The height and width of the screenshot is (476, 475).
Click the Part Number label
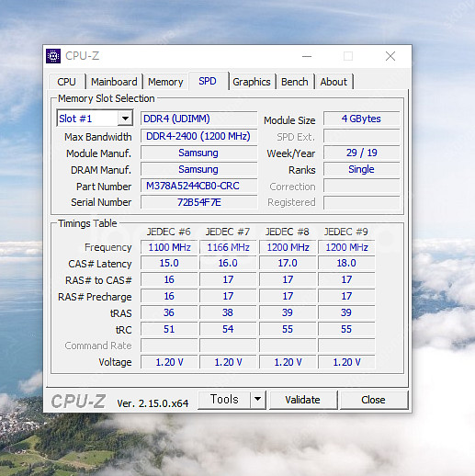tap(104, 187)
